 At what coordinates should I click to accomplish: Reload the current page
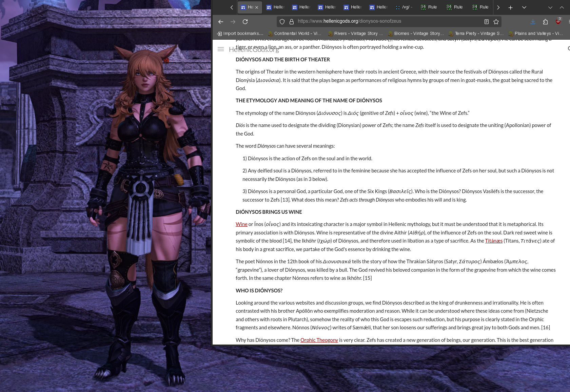pos(245,22)
